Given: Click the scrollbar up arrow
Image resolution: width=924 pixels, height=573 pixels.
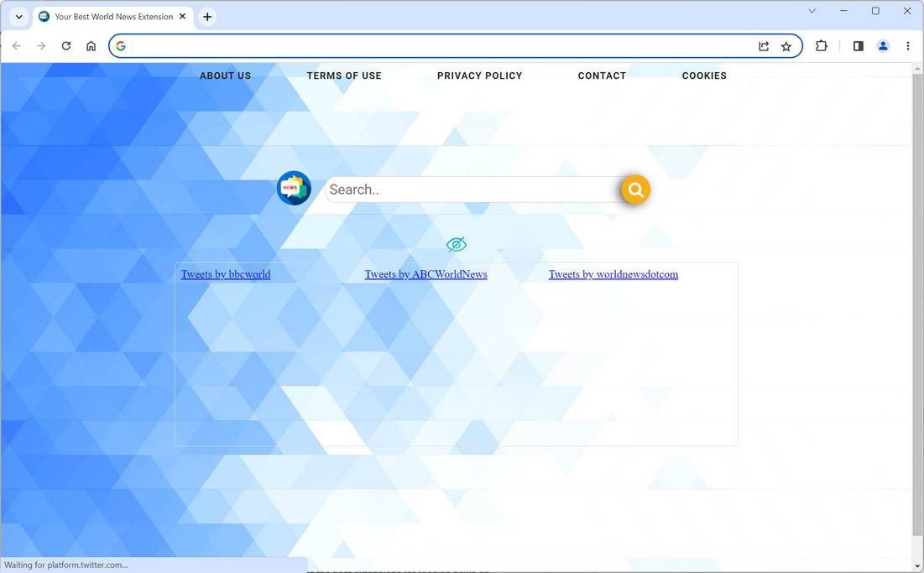Looking at the screenshot, I should [x=917, y=68].
